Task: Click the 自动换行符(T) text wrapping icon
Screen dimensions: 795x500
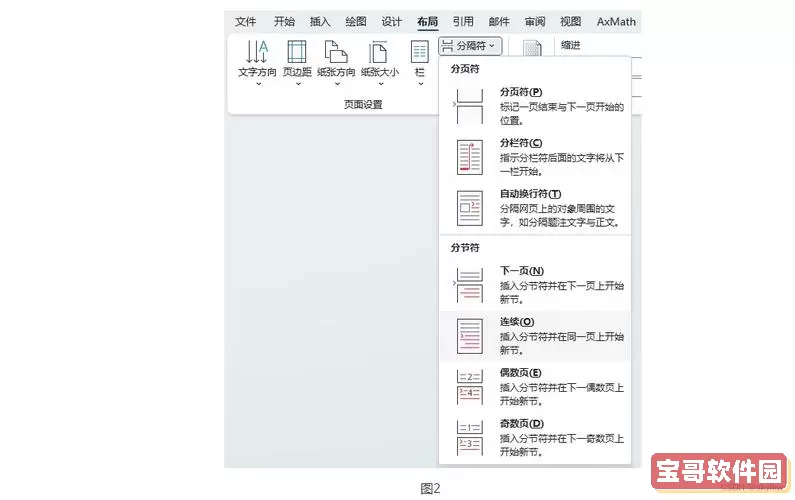Action: (469, 208)
